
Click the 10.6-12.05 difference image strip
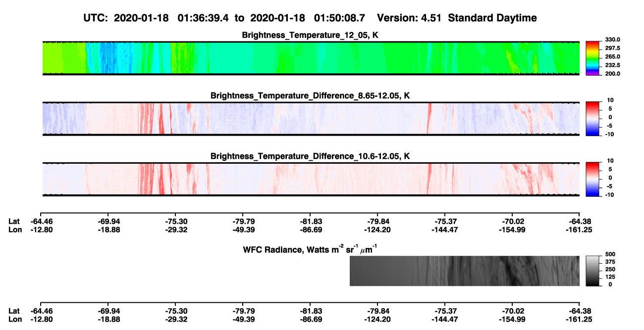(x=311, y=179)
